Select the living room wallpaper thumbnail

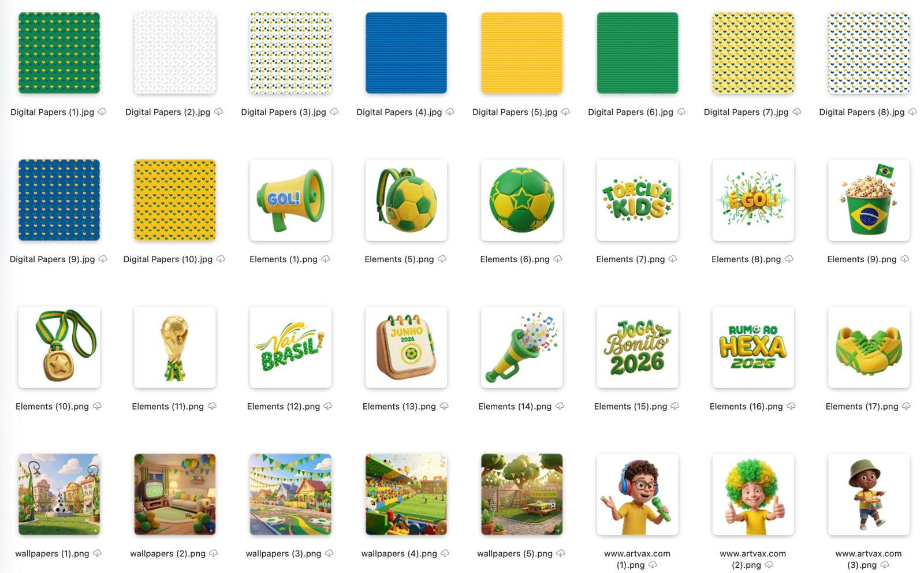174,495
